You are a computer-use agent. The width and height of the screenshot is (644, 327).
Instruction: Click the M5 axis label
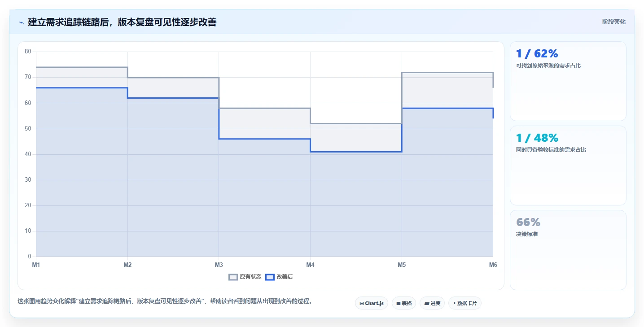tap(402, 265)
